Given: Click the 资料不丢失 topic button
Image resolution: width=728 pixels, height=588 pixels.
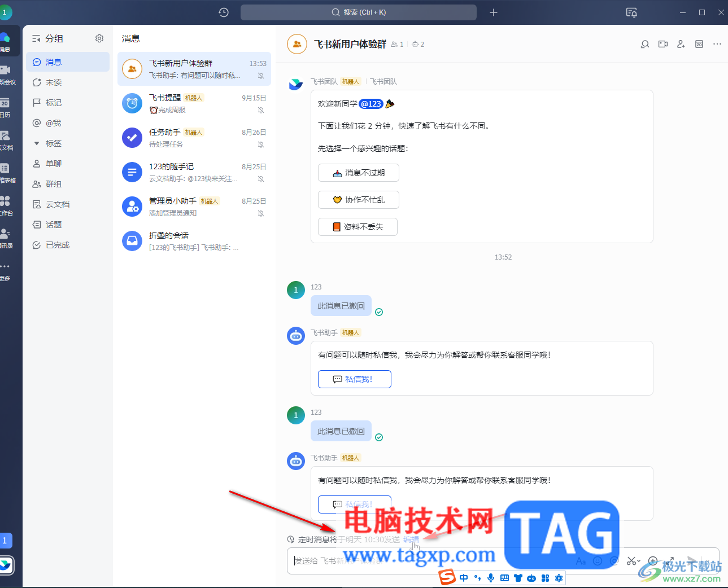Looking at the screenshot, I should pos(358,227).
